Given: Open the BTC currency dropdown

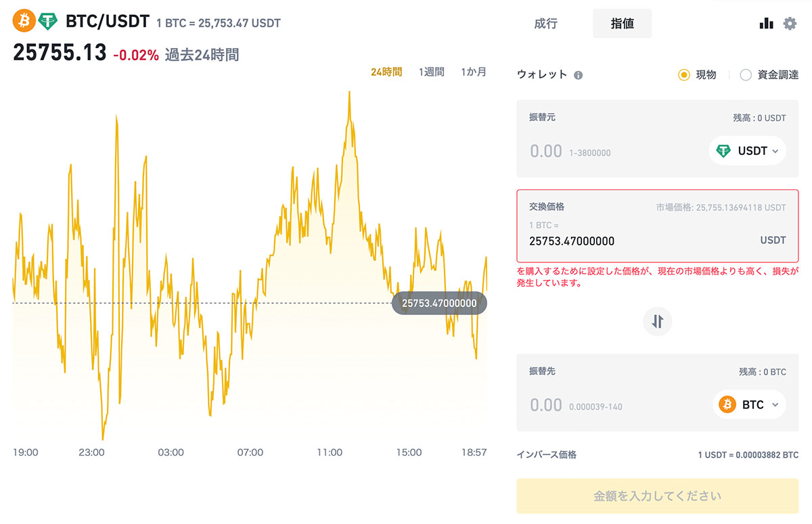Looking at the screenshot, I should (750, 405).
